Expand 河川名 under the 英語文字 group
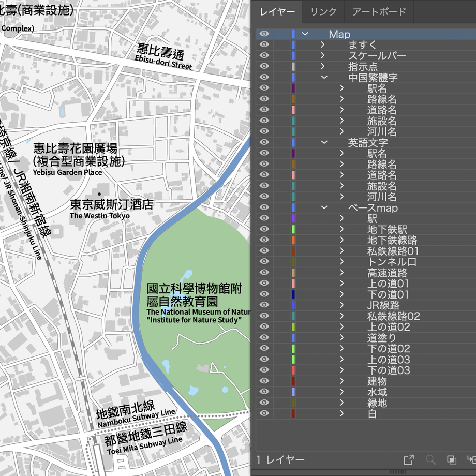This screenshot has height=476, width=476. 342,197
